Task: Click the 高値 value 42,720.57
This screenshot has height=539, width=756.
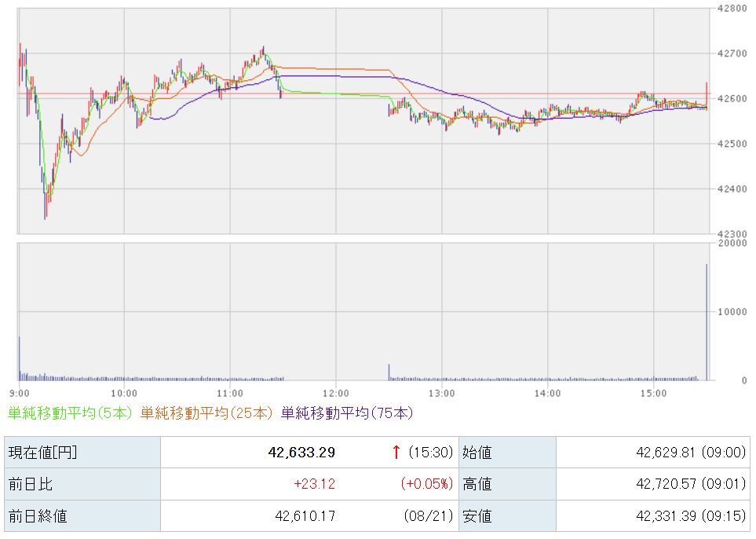Action: (x=666, y=484)
